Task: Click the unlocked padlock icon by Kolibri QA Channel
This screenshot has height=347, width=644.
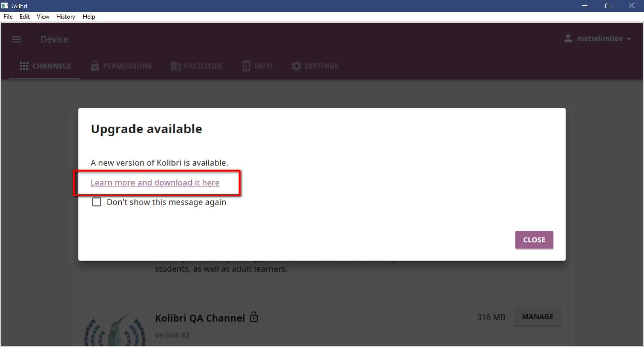Action: coord(254,317)
